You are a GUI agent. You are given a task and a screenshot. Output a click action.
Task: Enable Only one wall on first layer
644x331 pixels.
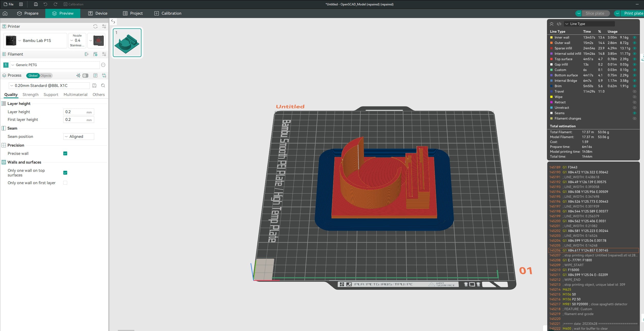(65, 183)
